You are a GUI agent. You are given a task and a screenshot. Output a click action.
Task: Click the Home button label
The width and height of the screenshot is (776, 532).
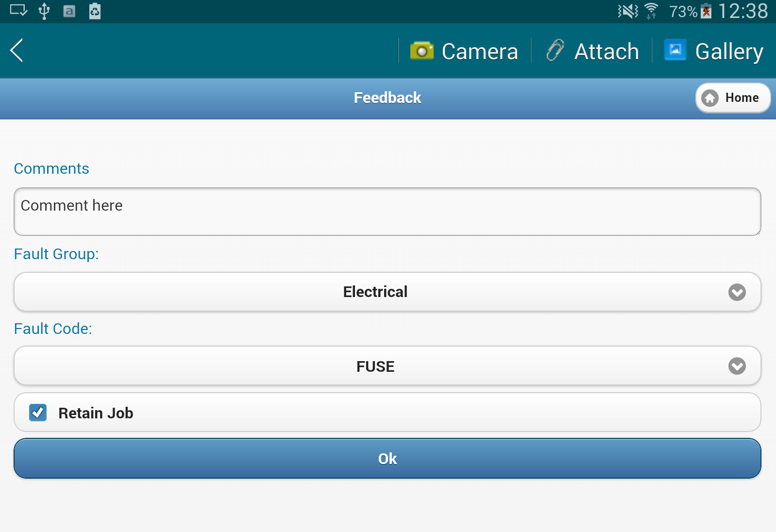742,98
